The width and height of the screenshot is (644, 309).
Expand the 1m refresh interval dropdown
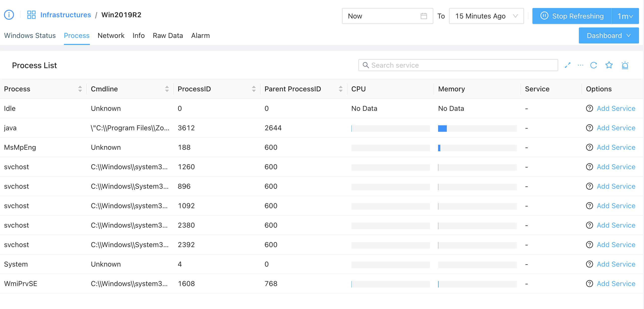point(625,16)
